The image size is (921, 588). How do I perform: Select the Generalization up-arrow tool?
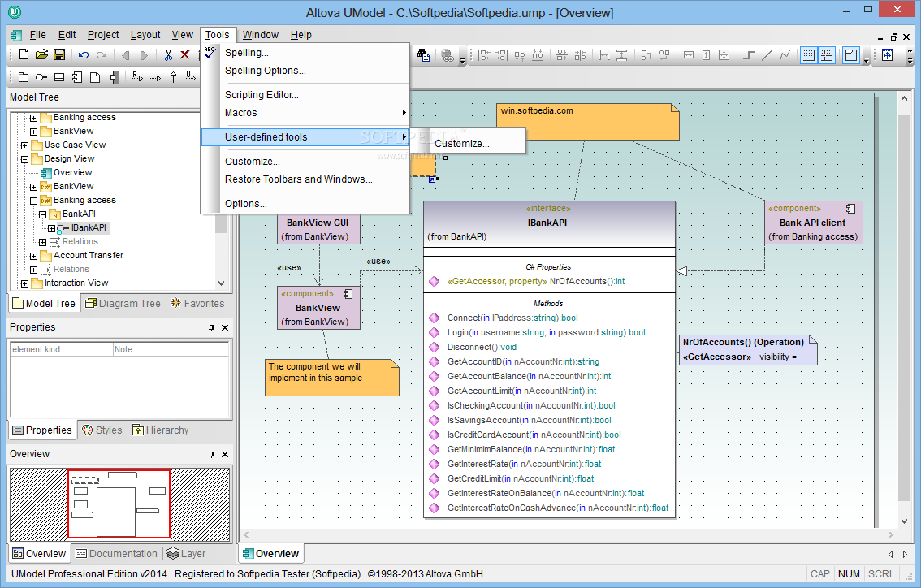173,77
